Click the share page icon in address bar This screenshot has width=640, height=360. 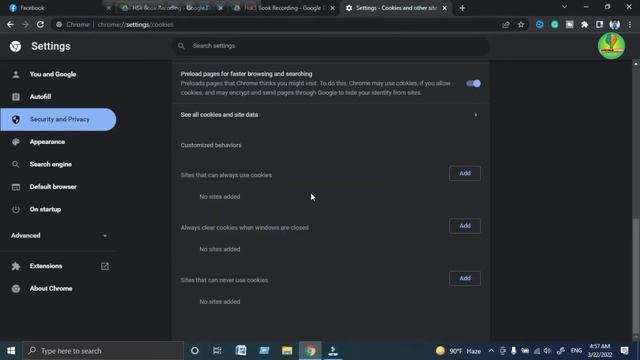pyautogui.click(x=506, y=24)
